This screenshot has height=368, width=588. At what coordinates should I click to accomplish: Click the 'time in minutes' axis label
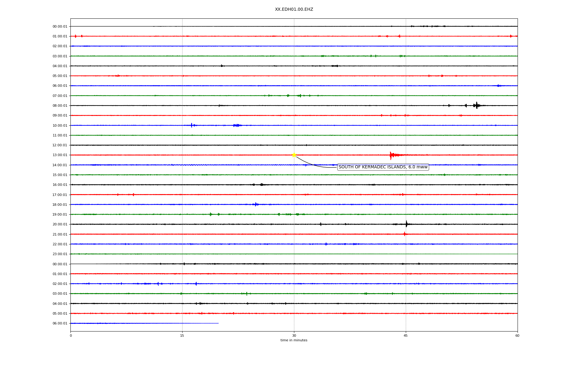pyautogui.click(x=294, y=340)
